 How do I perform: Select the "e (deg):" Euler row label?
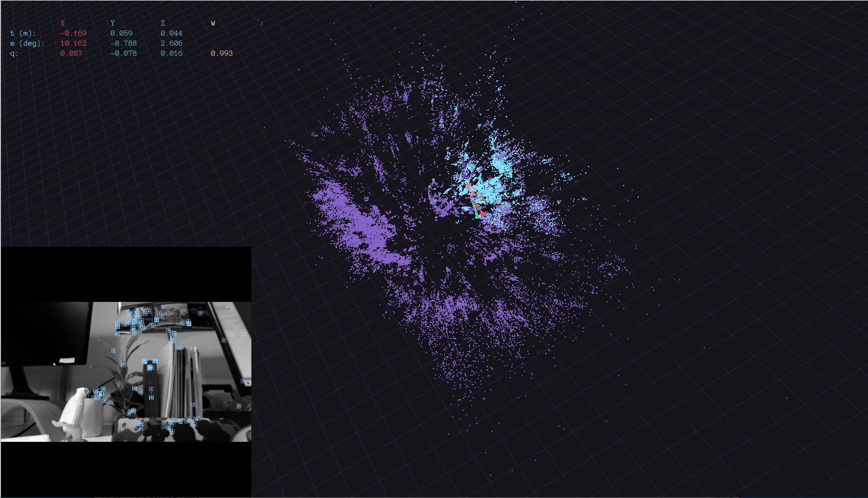click(27, 44)
